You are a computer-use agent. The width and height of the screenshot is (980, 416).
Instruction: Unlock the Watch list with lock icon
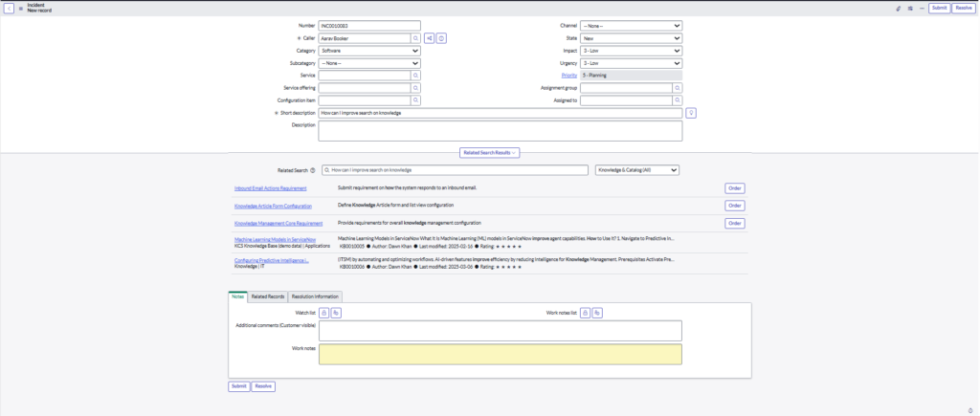click(x=323, y=313)
